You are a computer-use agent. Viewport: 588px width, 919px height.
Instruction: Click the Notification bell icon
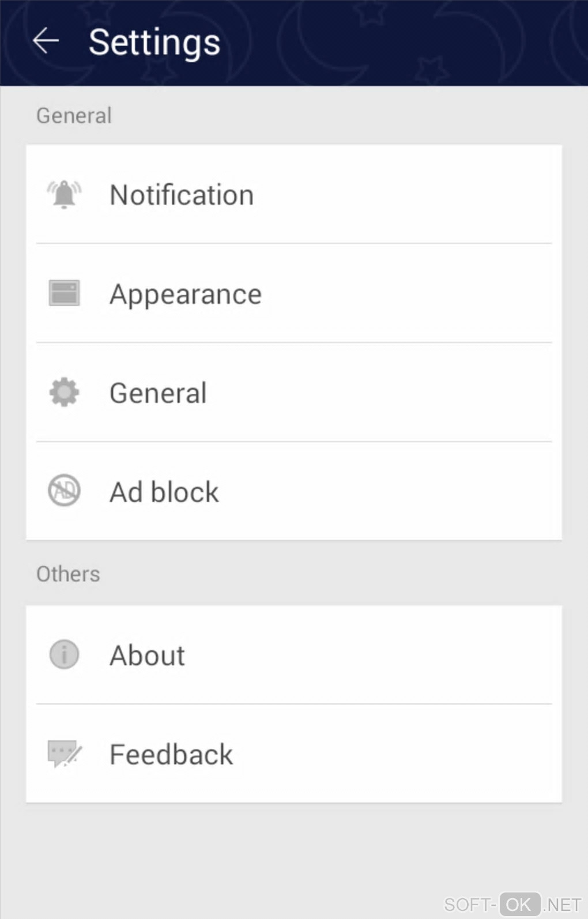point(64,194)
